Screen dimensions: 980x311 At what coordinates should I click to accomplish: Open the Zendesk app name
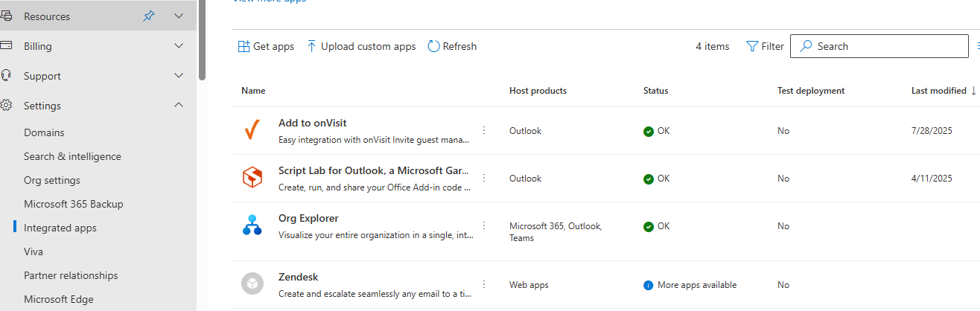tap(299, 277)
